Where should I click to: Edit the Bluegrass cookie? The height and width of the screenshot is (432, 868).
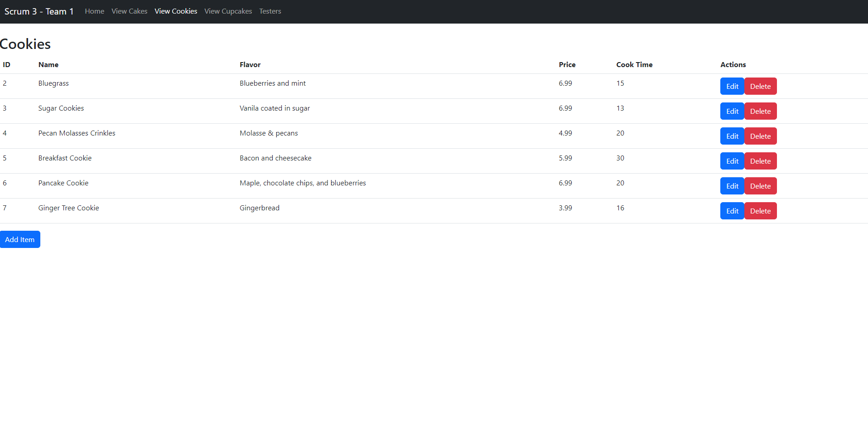(732, 86)
